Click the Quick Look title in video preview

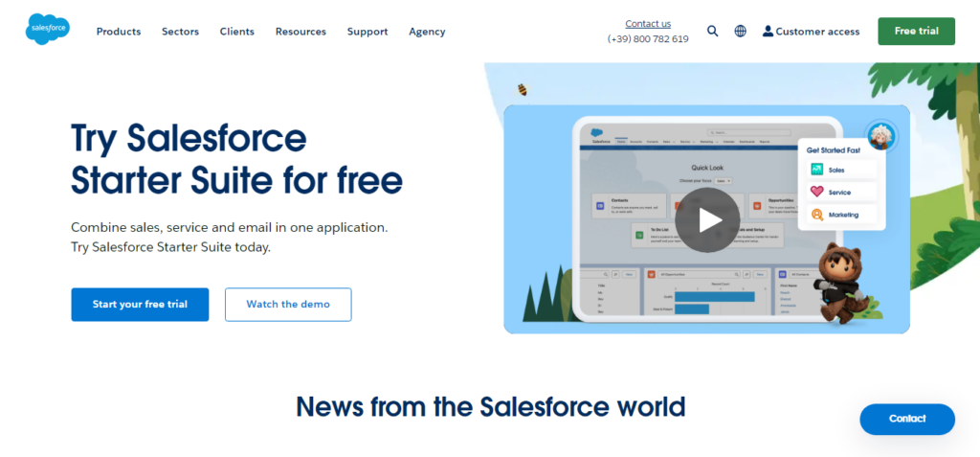click(707, 168)
